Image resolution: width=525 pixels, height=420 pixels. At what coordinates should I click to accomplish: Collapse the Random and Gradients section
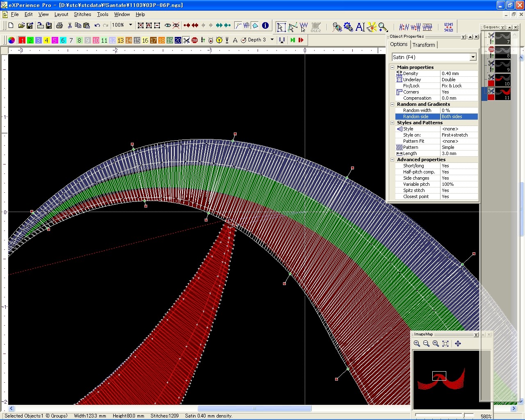(x=393, y=104)
